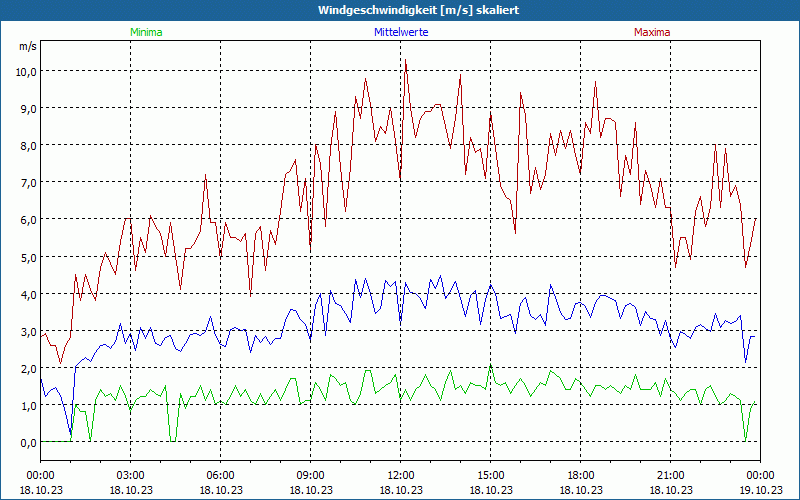The image size is (800, 500).
Task: Click the red Maxima peak near 12:00
Action: tap(406, 60)
